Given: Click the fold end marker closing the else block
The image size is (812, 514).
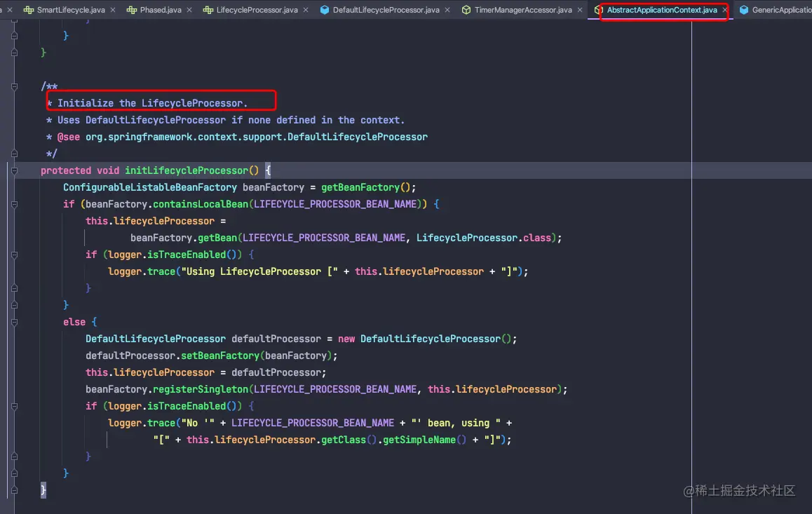Looking at the screenshot, I should [x=14, y=473].
